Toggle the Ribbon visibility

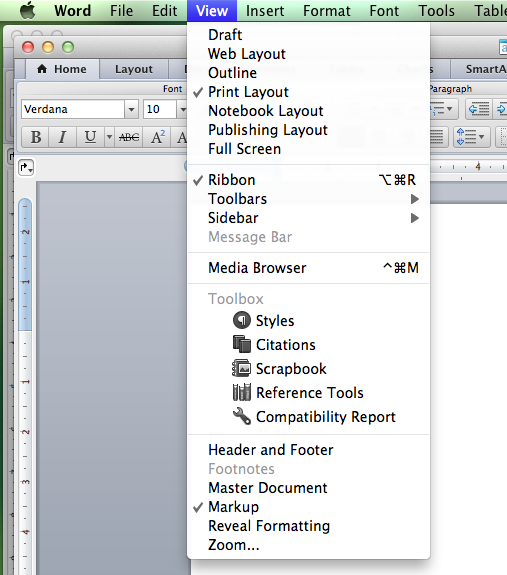pos(308,180)
